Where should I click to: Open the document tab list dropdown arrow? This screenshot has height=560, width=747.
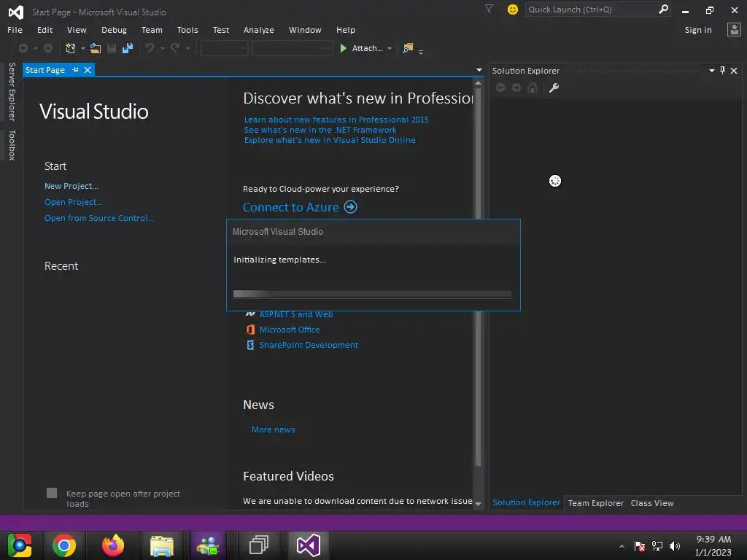click(479, 70)
